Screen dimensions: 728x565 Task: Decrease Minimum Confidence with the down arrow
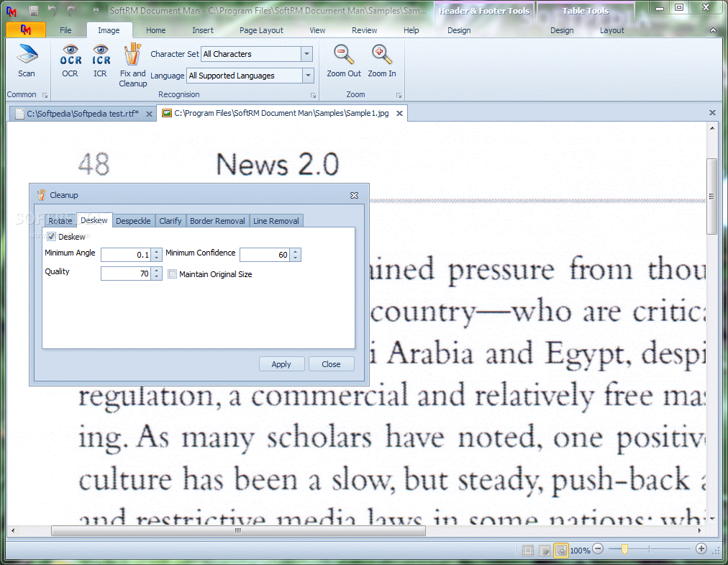tap(295, 258)
